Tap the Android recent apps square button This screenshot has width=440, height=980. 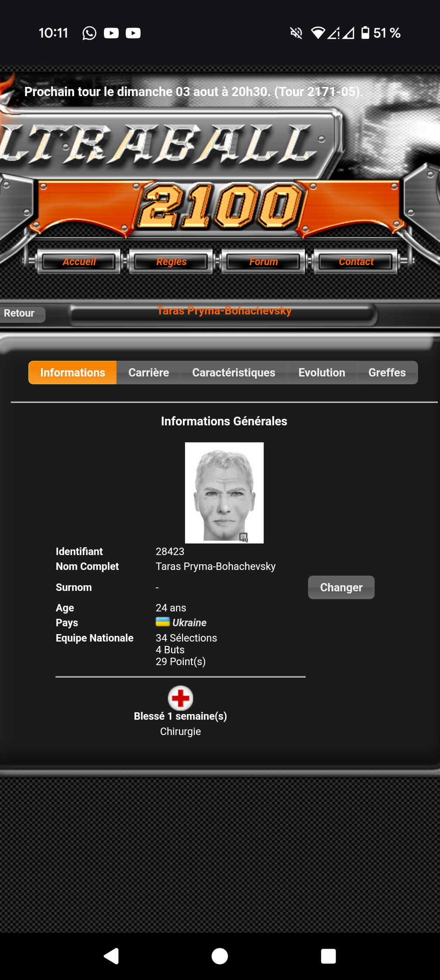pos(328,956)
